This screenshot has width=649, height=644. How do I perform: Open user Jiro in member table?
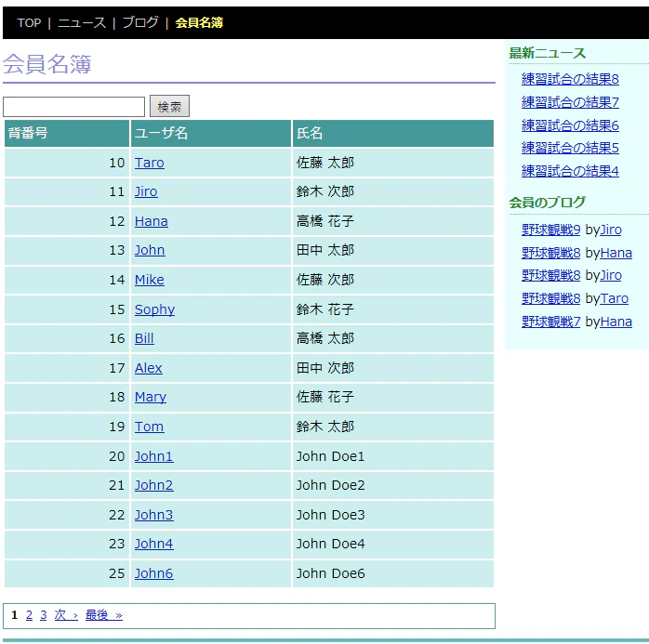click(x=146, y=192)
